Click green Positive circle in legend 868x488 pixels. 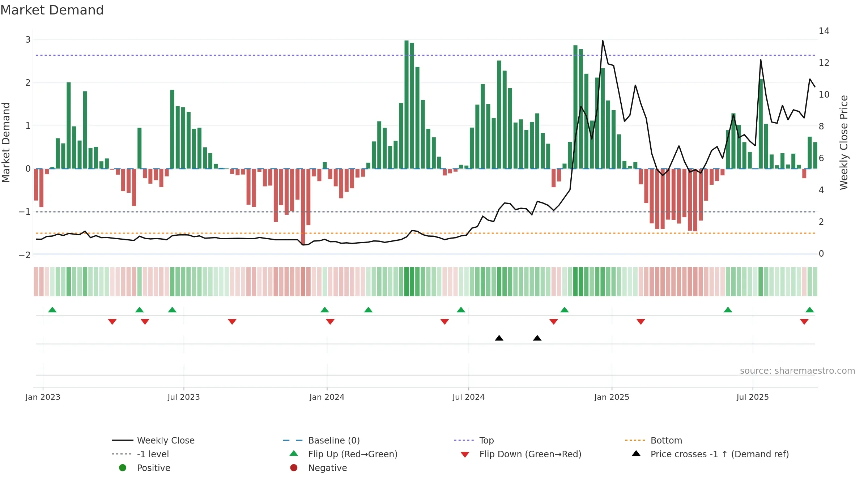[123, 468]
